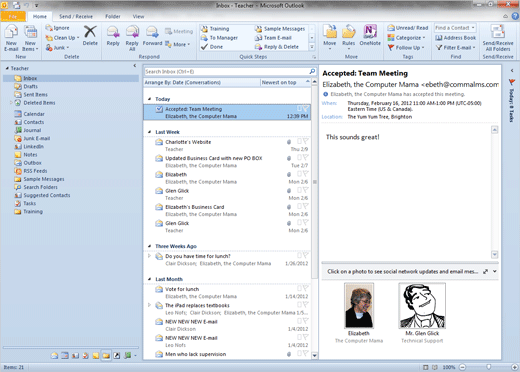520x372 pixels.
Task: Forward the selected message
Action: point(152,36)
